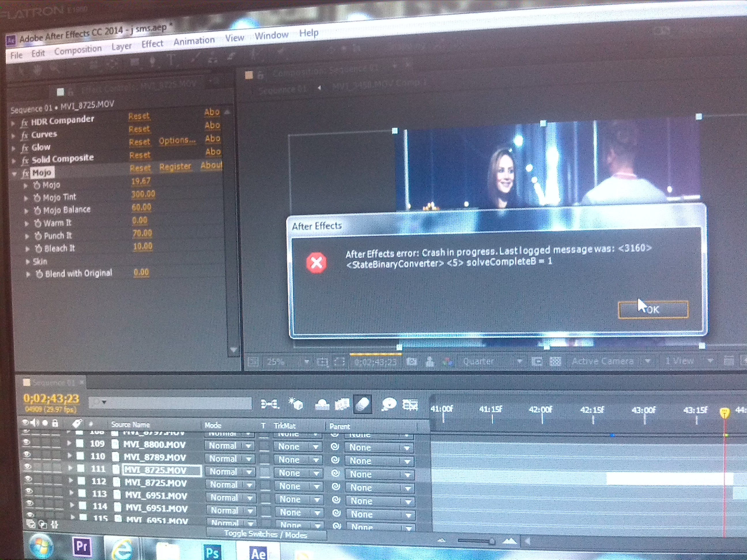Click Register for the Mojo effect
Viewport: 747px width, 560px height.
(175, 167)
